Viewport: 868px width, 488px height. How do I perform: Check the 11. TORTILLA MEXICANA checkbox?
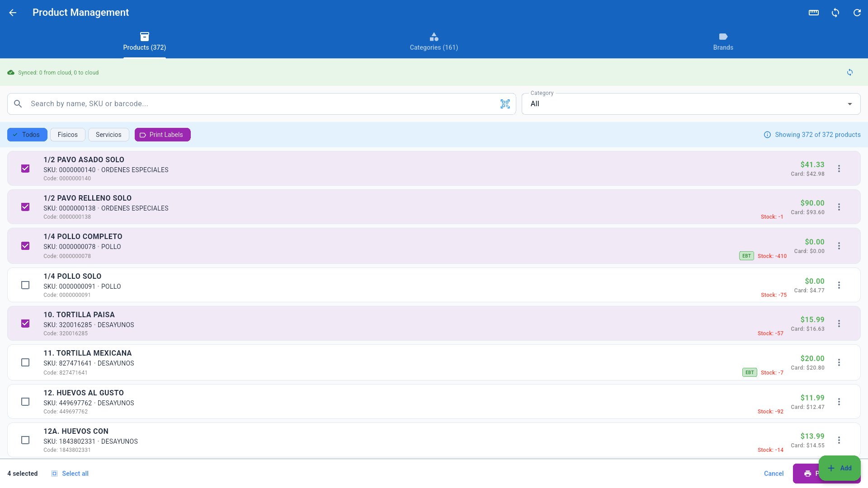[x=25, y=362]
